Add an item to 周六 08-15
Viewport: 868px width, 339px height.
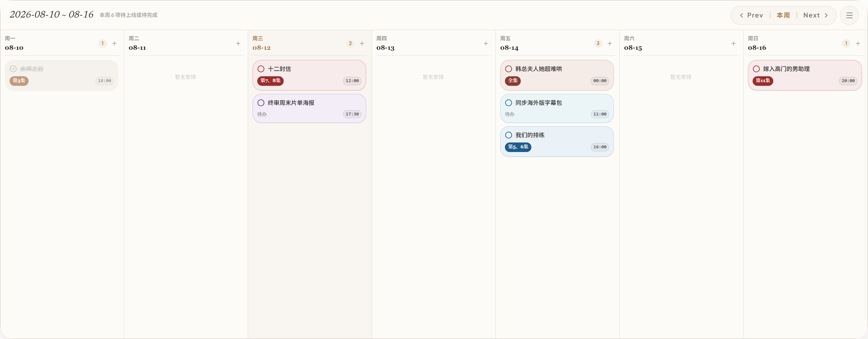[734, 43]
